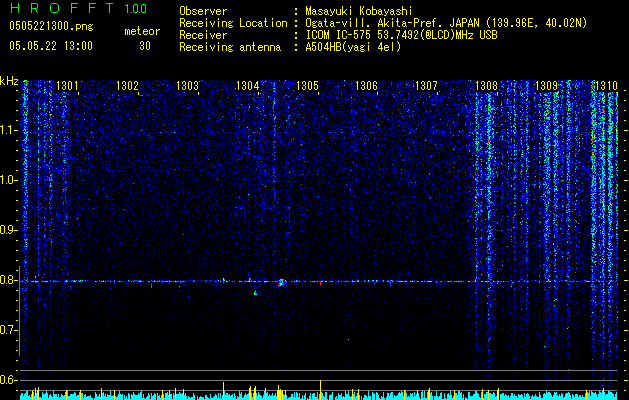The height and width of the screenshot is (400, 629).
Task: Click the HROFFT program title
Action: (x=62, y=8)
